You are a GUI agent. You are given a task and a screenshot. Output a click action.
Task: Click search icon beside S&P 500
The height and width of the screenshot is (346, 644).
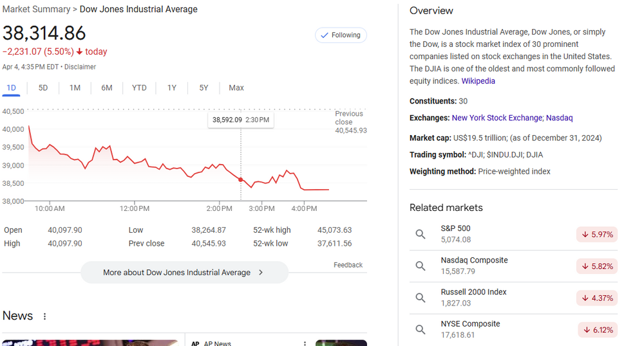[x=421, y=234]
